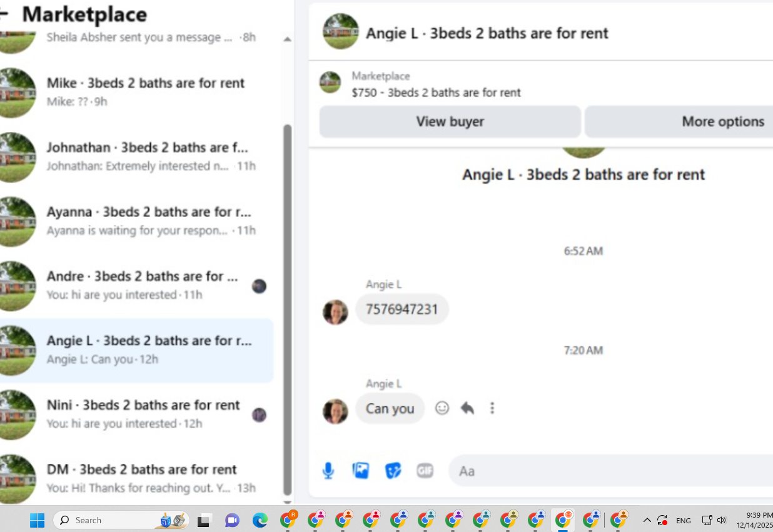Click the 6:52 AM timestamp
The width and height of the screenshot is (773, 532).
point(584,251)
